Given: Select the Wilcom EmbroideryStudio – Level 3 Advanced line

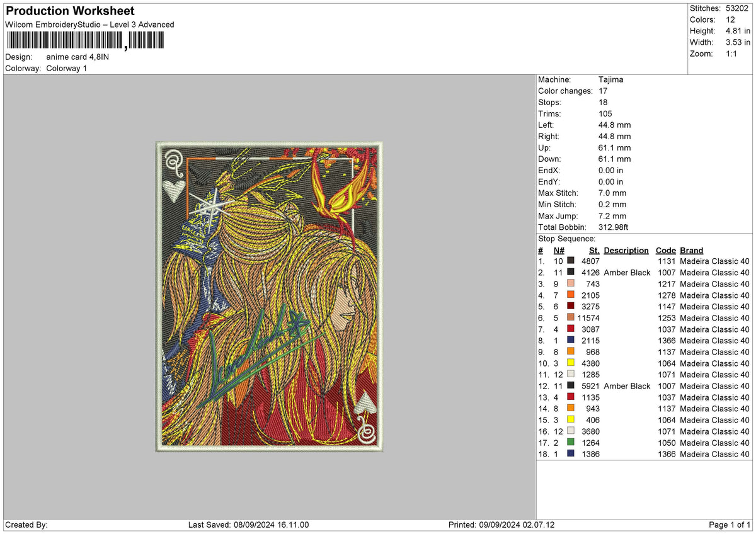Looking at the screenshot, I should tap(89, 25).
